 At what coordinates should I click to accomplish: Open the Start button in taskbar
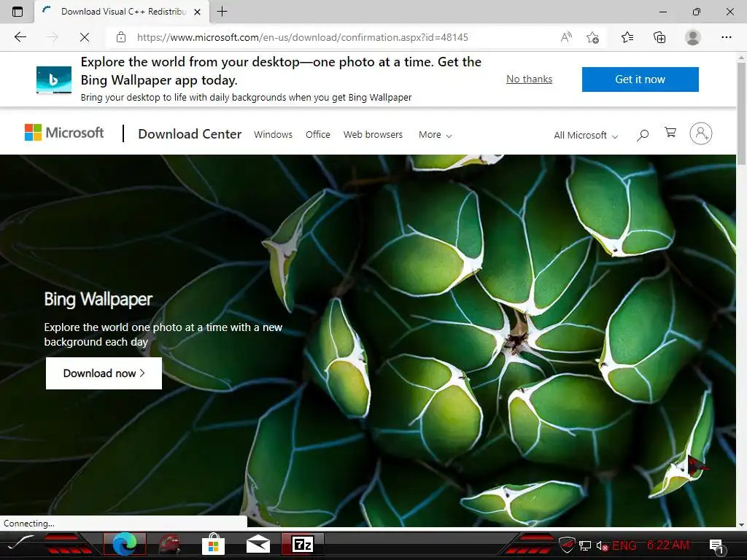(21, 544)
